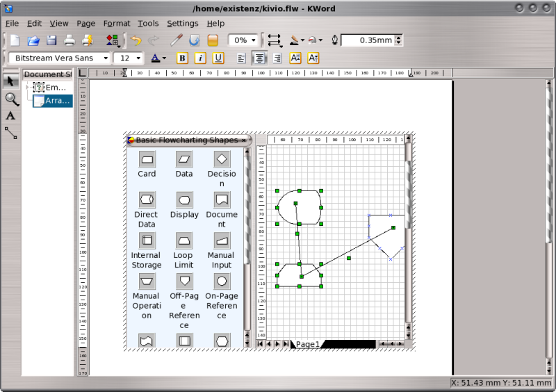Open the Edit menu
Screen dimensions: 556x392
34,24
